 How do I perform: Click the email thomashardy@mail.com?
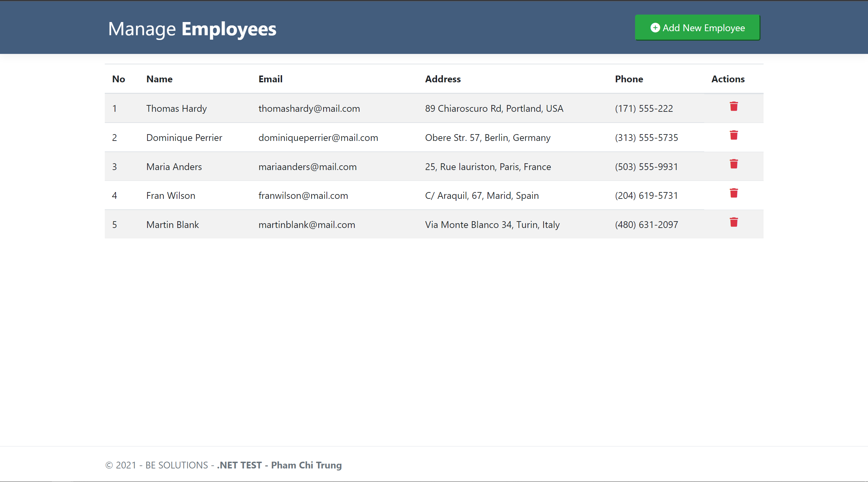click(x=309, y=108)
